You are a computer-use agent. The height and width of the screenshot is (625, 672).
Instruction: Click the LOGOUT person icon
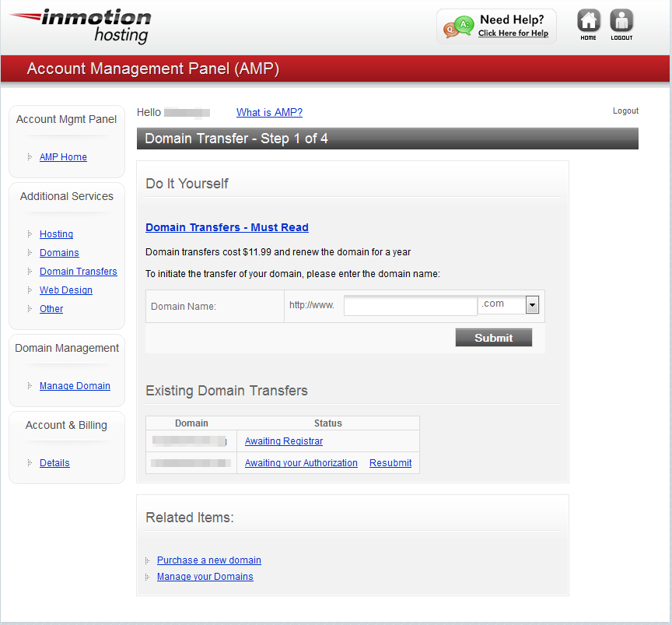(x=621, y=20)
